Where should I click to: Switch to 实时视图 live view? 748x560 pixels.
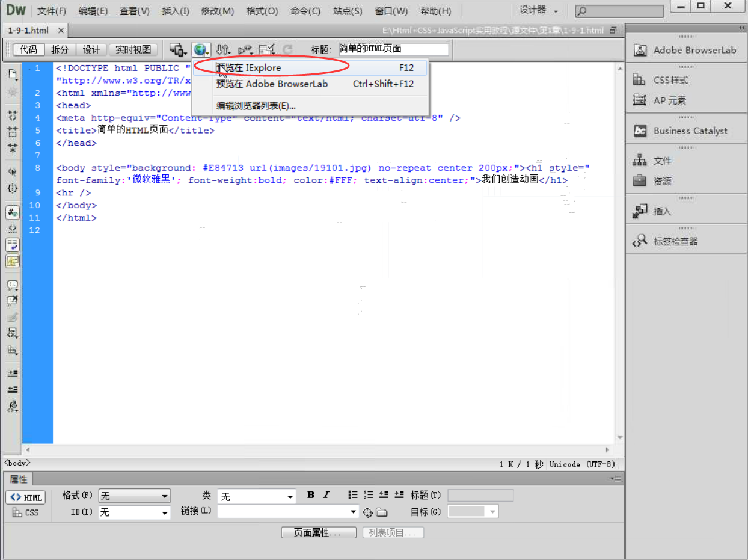coord(134,49)
